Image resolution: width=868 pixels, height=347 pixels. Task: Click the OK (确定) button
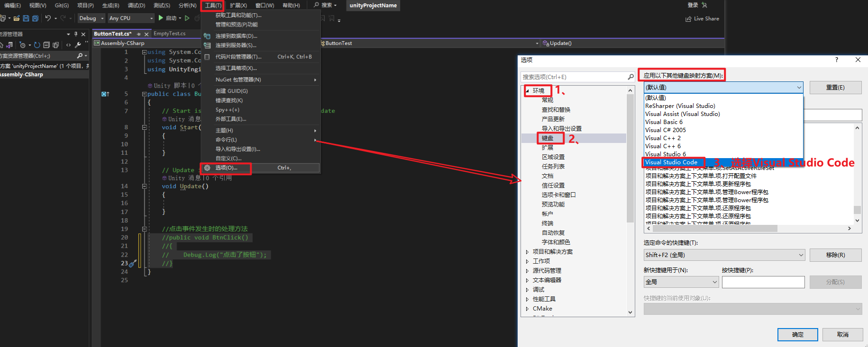pos(798,335)
